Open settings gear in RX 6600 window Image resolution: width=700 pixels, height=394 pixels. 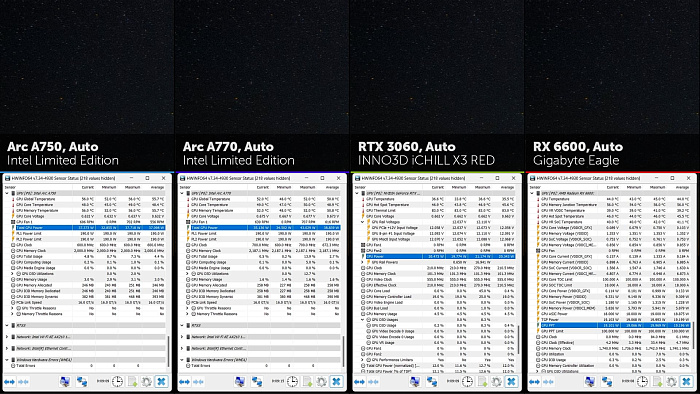click(671, 382)
